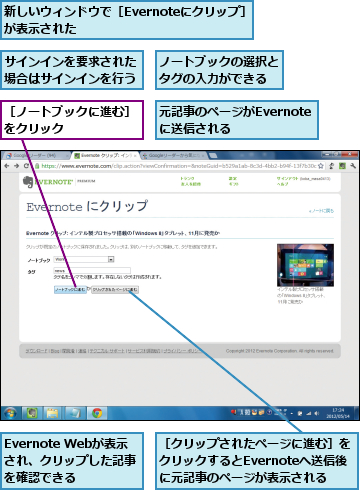Image resolution: width=360 pixels, height=490 pixels.
Task: Open the Windows Start menu
Action: point(10,413)
